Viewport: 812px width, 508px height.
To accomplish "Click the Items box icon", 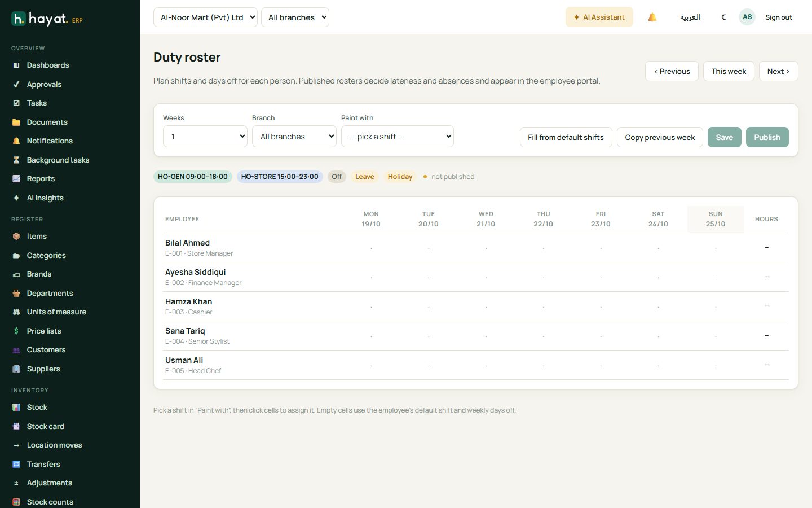I will [16, 237].
